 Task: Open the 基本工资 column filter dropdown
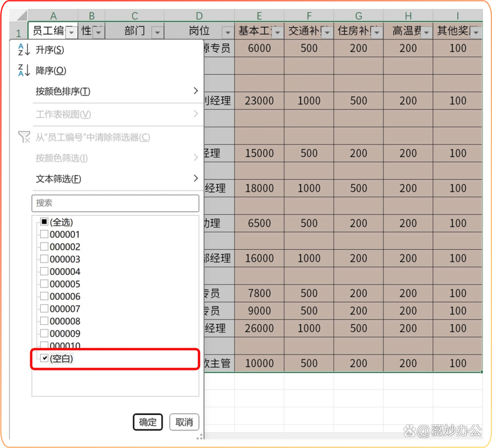pos(277,32)
